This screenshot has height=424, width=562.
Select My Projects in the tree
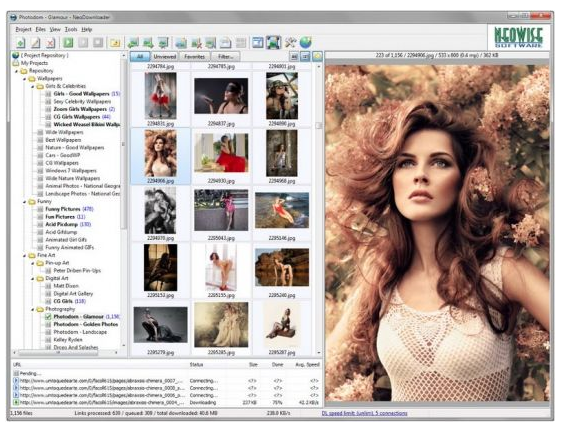34,63
